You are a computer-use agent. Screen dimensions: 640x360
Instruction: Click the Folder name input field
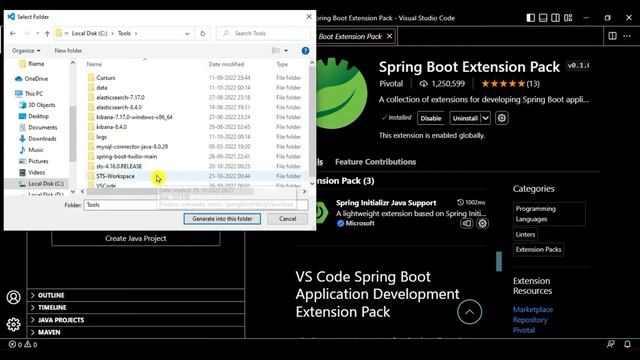click(x=196, y=205)
